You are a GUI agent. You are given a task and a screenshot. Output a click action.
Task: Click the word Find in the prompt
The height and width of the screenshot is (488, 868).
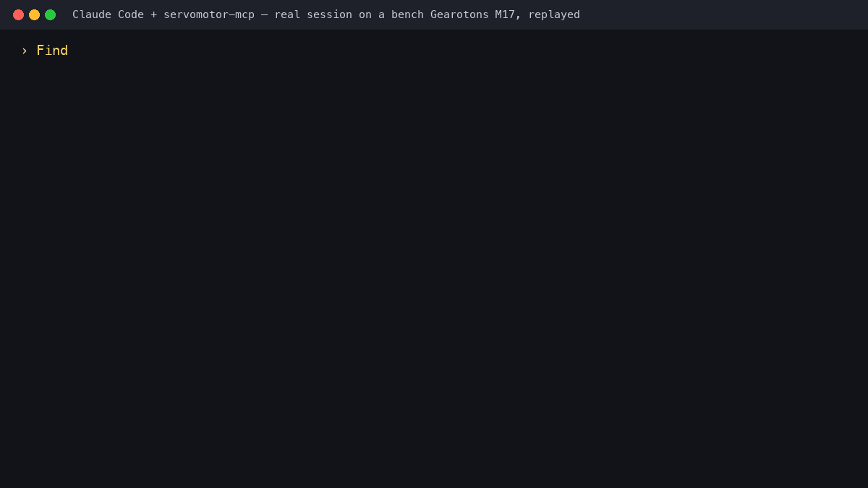pyautogui.click(x=52, y=51)
